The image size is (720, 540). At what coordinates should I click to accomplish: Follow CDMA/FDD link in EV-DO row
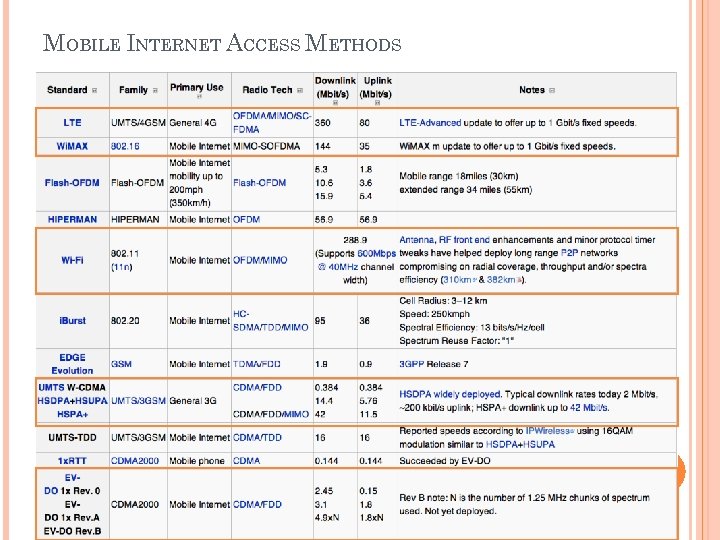click(x=257, y=505)
